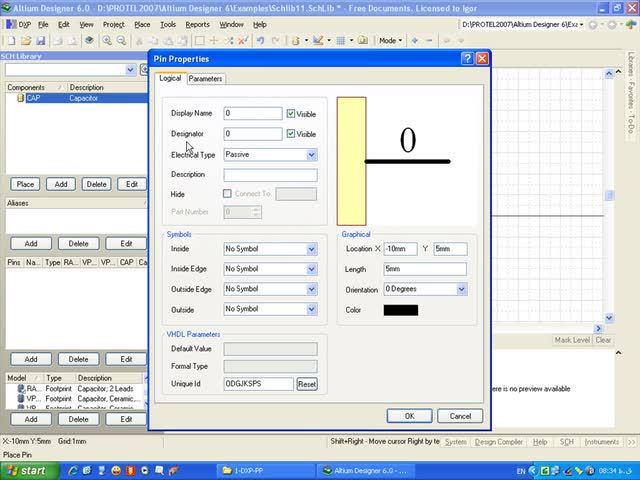Select the Logical tab

pos(170,78)
